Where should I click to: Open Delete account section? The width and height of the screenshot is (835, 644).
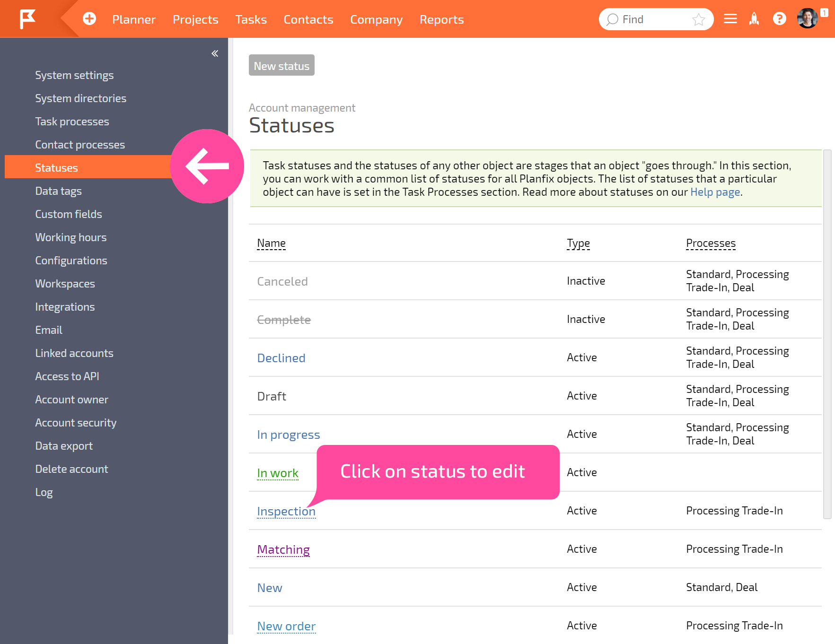click(x=71, y=469)
